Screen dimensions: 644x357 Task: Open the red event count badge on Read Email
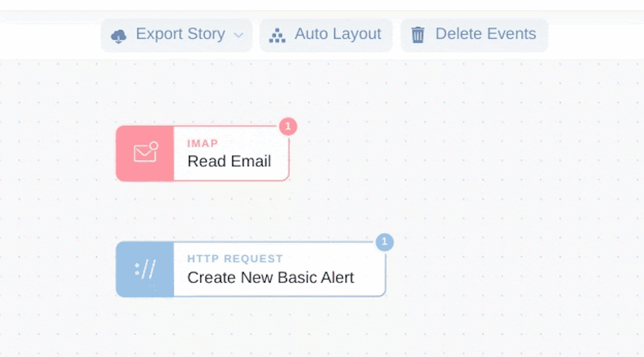(x=288, y=127)
